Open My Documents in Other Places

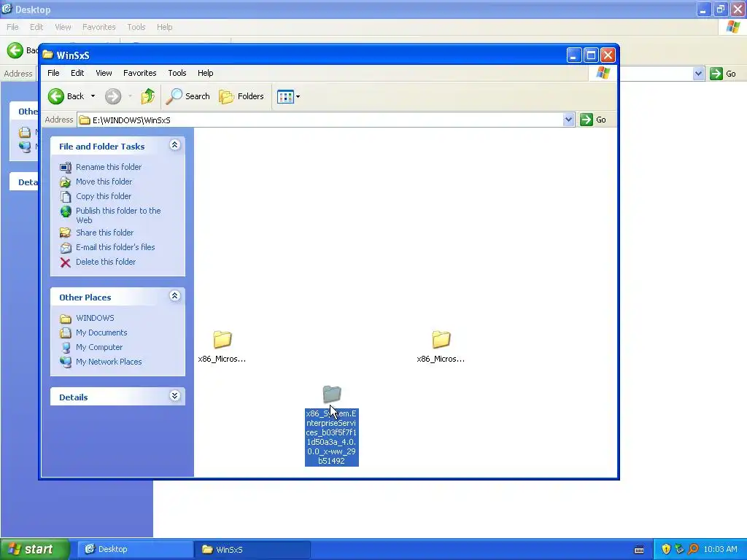click(x=101, y=332)
